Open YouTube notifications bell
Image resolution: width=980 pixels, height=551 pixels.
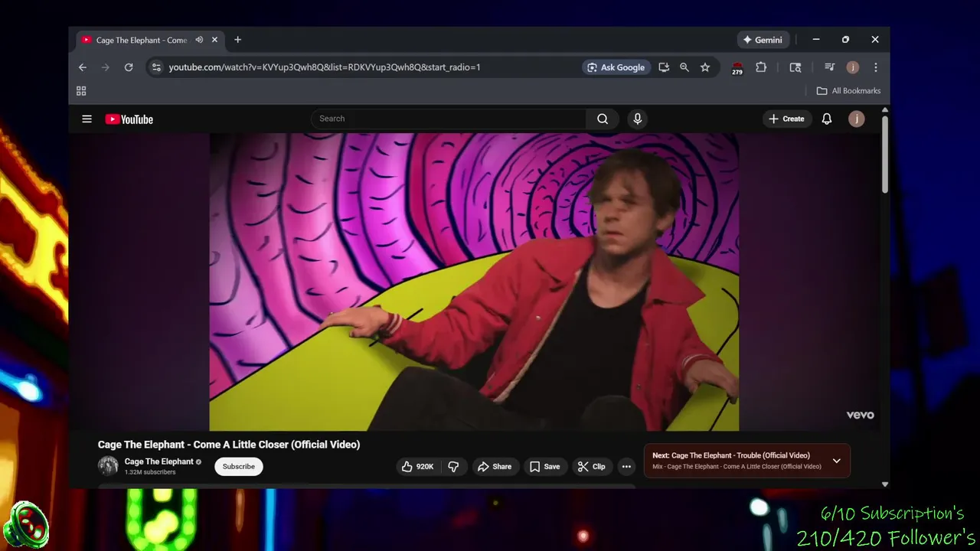coord(827,119)
